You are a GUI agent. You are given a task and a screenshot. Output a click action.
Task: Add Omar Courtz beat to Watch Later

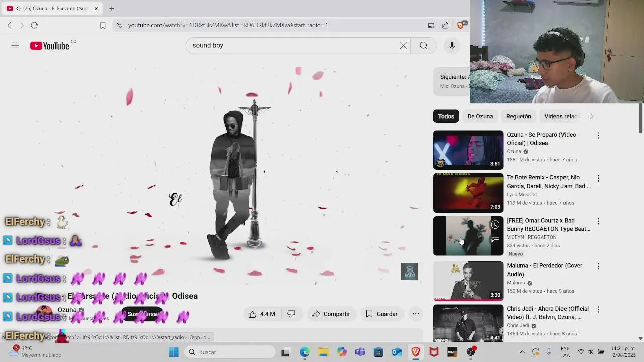[495, 225]
